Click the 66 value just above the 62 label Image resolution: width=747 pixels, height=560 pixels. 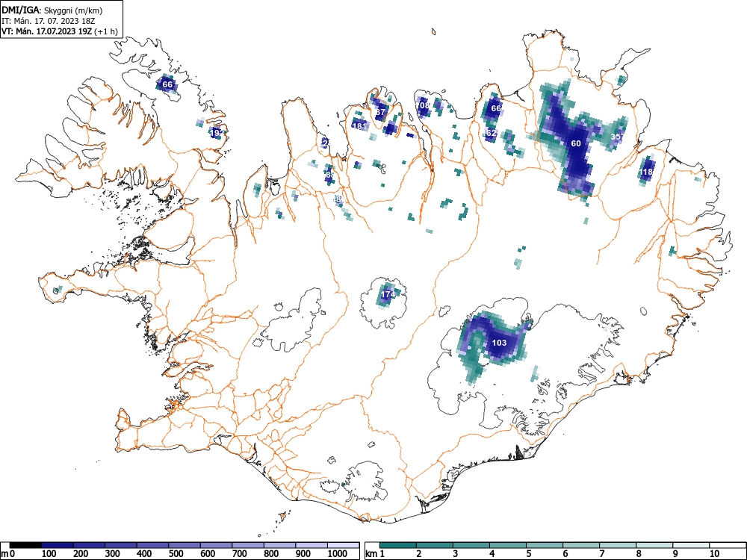(x=496, y=108)
